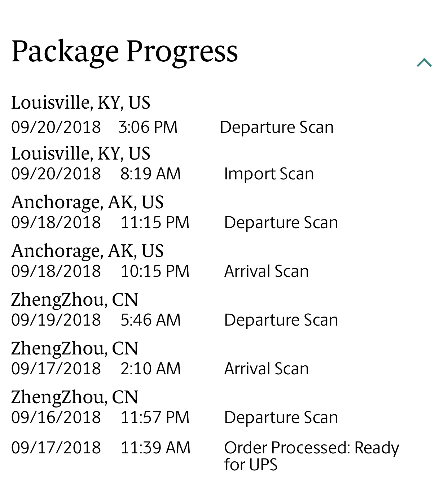Select Departure Scan at 11:57 PM
Image resolution: width=448 pixels, height=479 pixels.
point(281,418)
